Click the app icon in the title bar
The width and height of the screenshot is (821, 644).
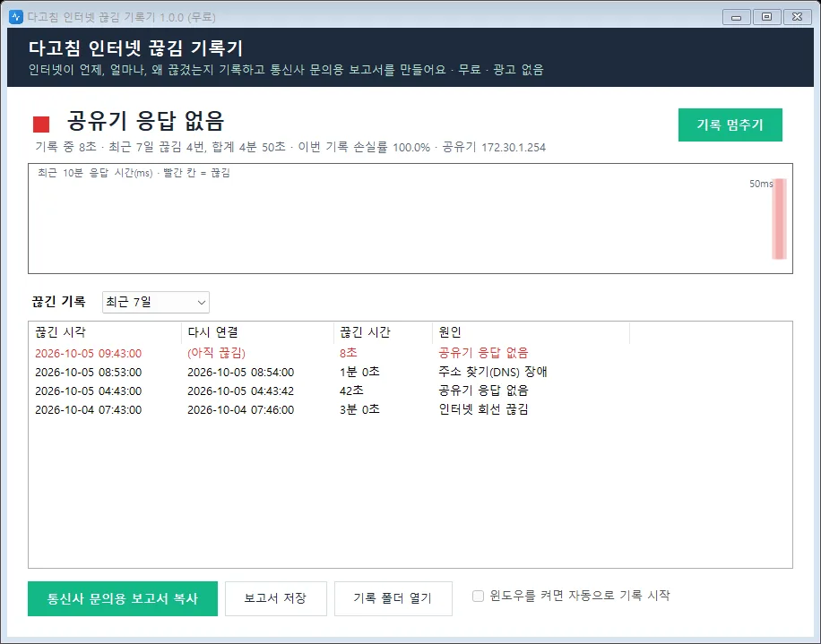pos(16,17)
